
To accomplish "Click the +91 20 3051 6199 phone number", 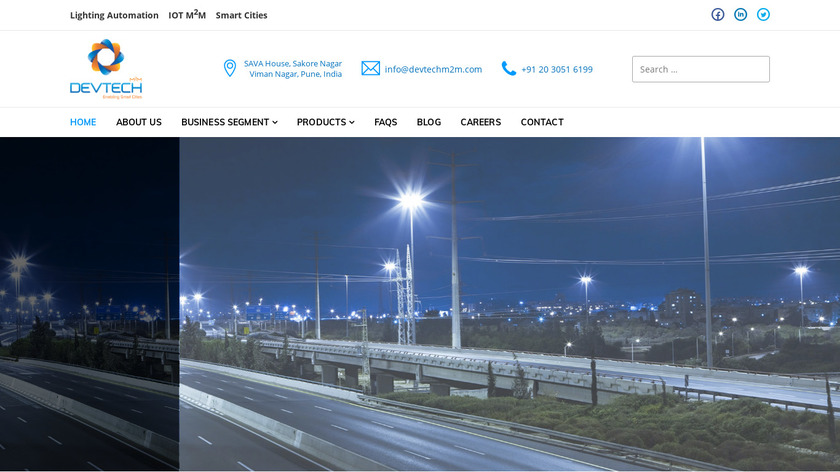I will coord(557,69).
